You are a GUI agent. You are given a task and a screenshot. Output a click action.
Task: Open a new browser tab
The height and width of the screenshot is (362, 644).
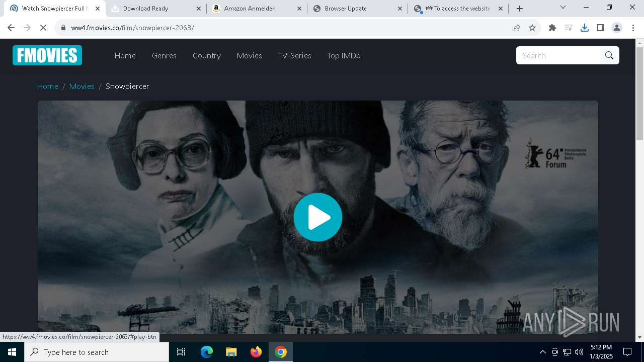[520, 9]
